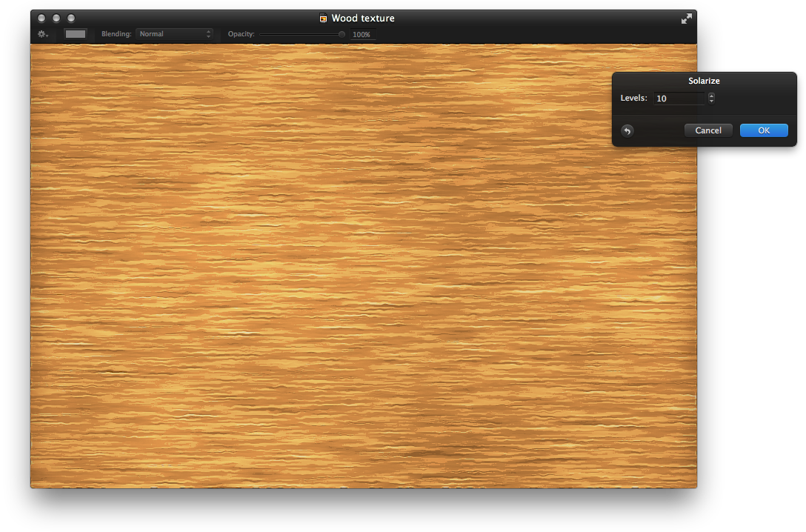Click the Opacity slider knob
The image size is (806, 532).
pyautogui.click(x=341, y=34)
